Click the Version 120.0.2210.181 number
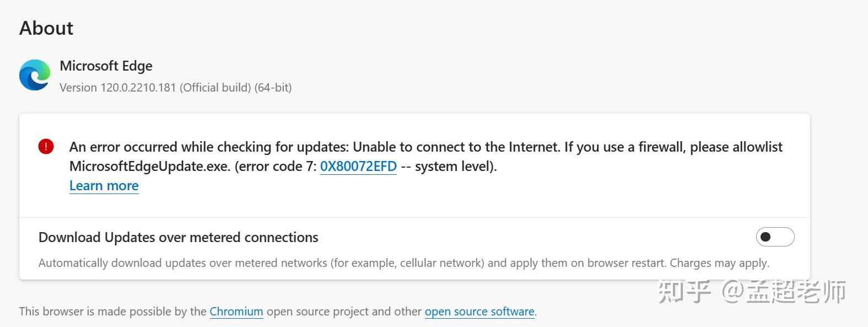 click(137, 88)
